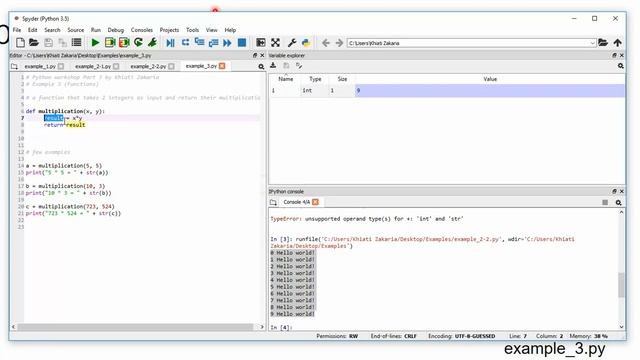The height and width of the screenshot is (360, 640).
Task: Open the IPython console options icon
Action: click(618, 202)
